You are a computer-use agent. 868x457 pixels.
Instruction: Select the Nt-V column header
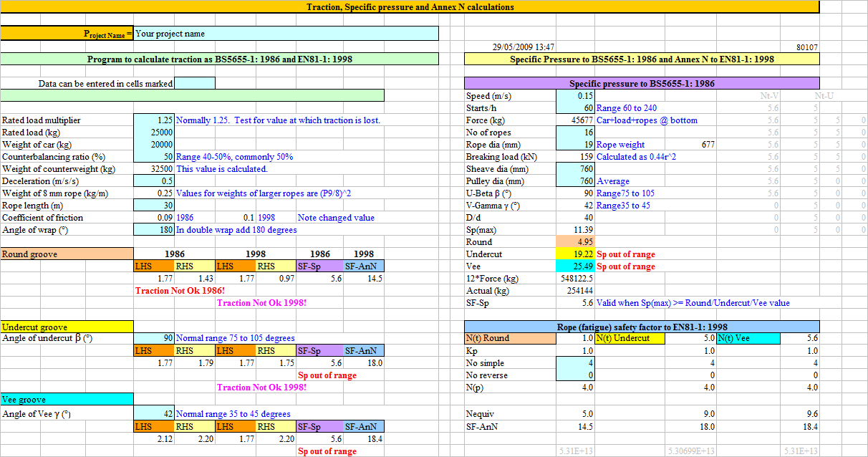pos(770,96)
